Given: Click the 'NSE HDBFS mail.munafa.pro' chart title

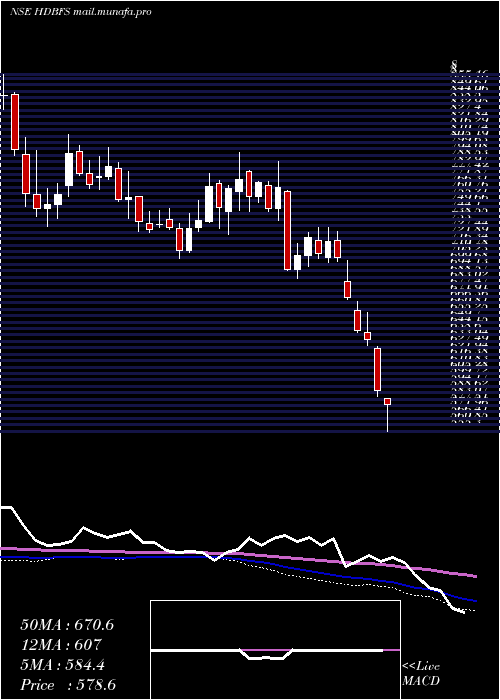Looking at the screenshot, I should (80, 12).
